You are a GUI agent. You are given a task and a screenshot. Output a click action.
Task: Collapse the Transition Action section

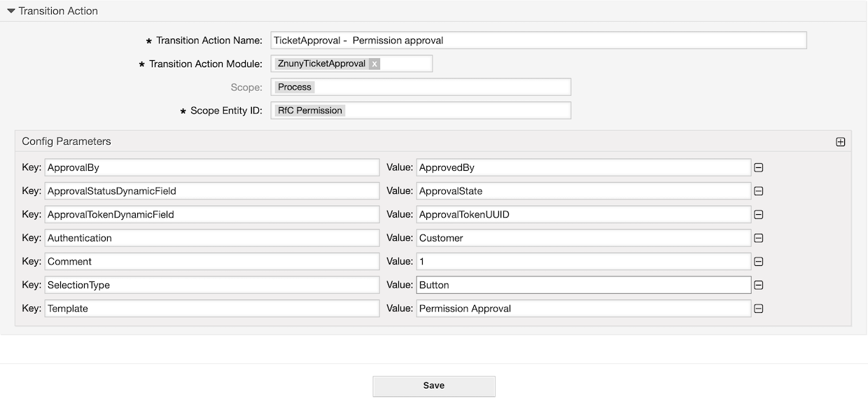point(11,11)
